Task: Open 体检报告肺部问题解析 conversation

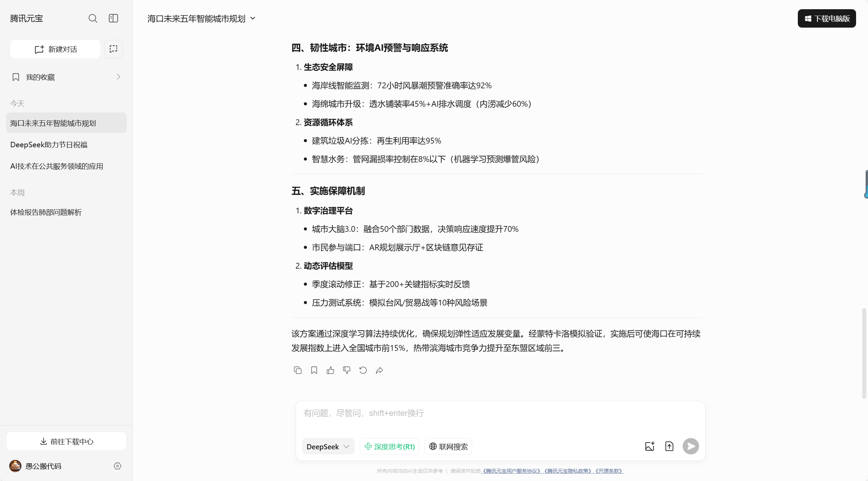Action: pos(46,212)
